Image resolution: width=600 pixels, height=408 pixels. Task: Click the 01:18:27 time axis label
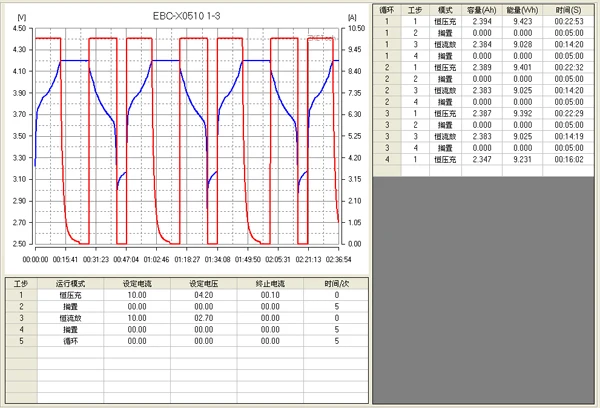(187, 259)
